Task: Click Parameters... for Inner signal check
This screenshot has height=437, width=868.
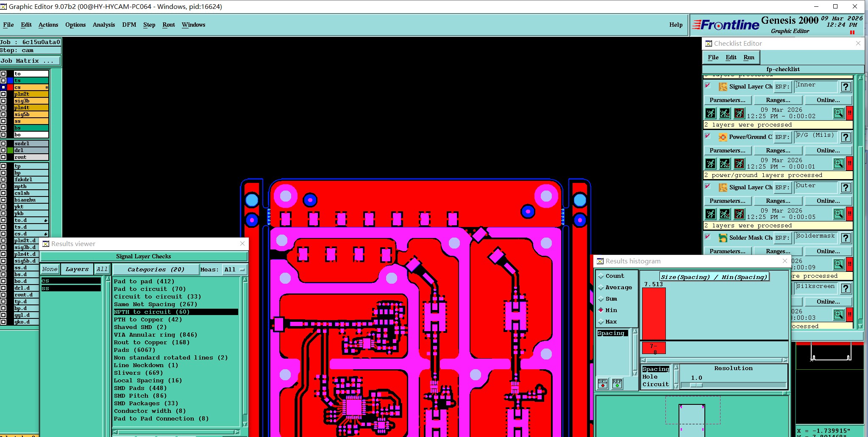Action: coord(728,100)
